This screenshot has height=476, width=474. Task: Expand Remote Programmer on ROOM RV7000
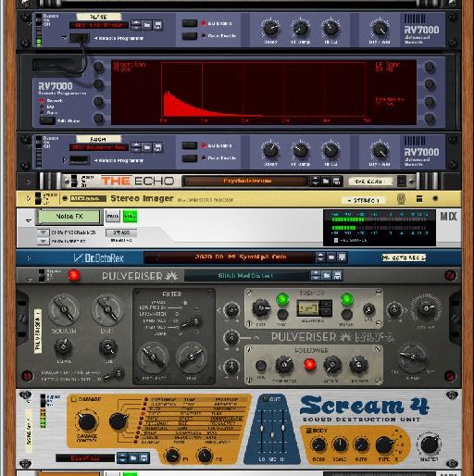[x=64, y=160]
